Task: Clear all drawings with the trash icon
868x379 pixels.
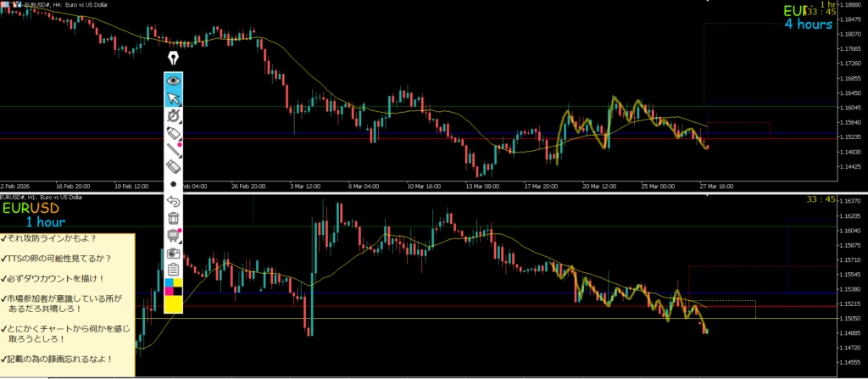Action: tap(174, 219)
